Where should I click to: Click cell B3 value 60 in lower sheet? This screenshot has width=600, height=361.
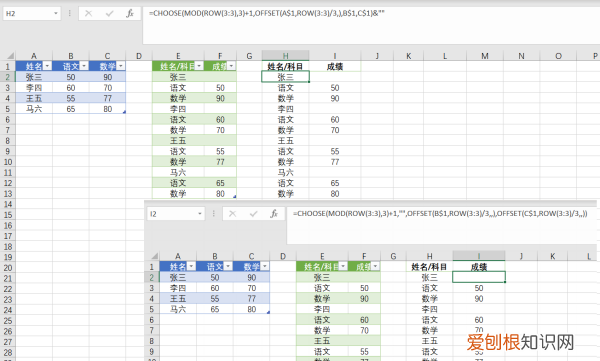(215, 288)
